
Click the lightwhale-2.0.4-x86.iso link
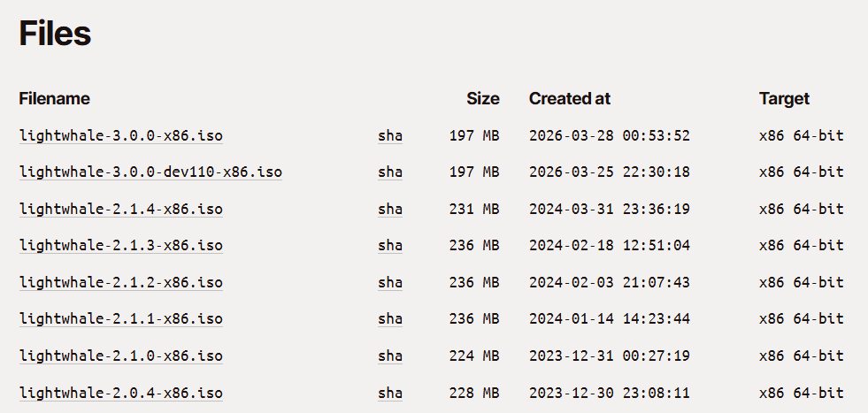(120, 392)
